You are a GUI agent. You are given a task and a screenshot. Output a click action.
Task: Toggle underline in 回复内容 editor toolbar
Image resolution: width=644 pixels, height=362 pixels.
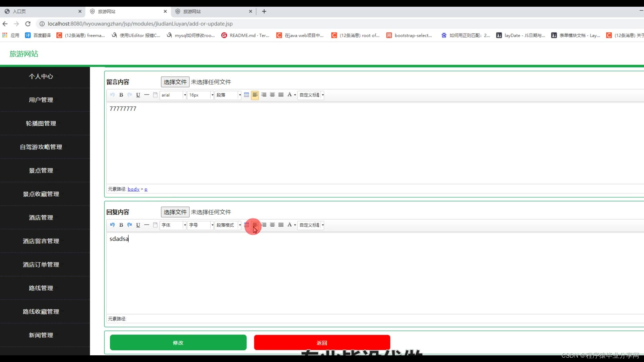(x=138, y=225)
